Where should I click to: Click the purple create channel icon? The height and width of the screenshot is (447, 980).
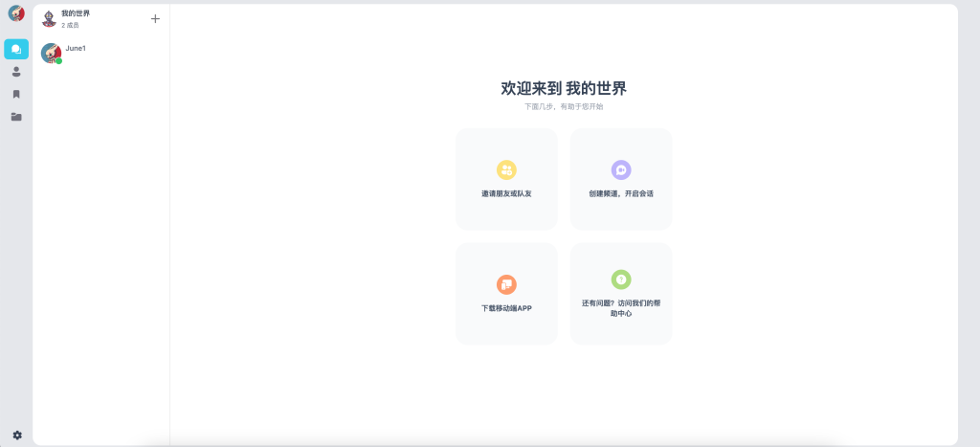pos(621,169)
